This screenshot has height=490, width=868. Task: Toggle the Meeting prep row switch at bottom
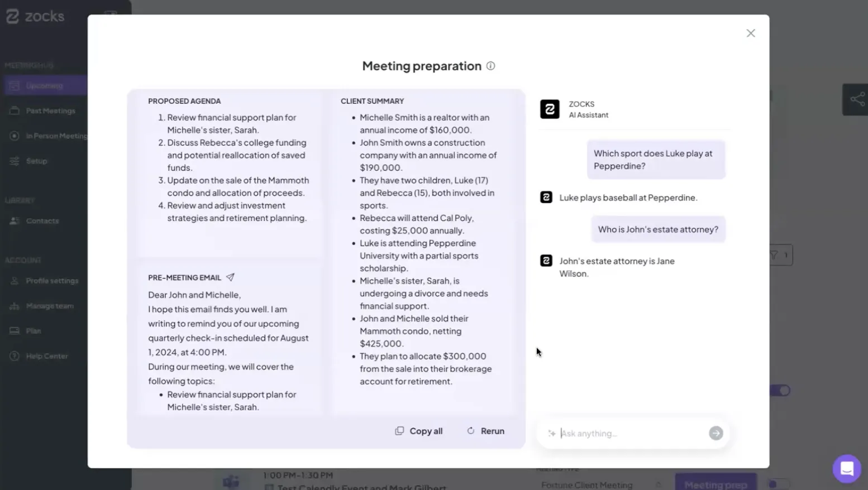(x=778, y=484)
